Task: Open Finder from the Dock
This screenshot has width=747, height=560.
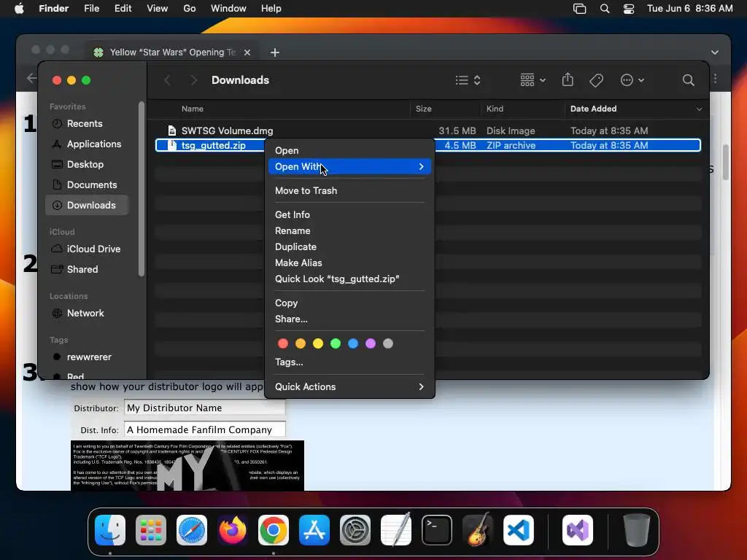Action: click(110, 530)
